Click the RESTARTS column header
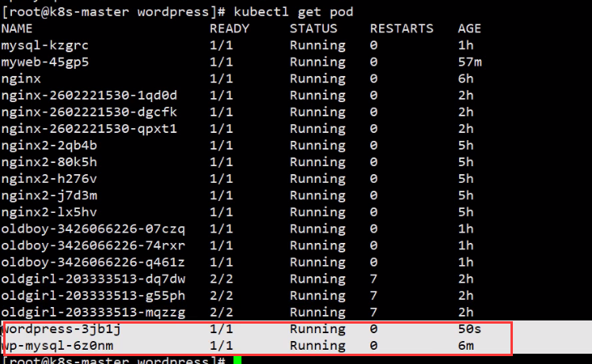Viewport: 592px width, 364px height. pyautogui.click(x=402, y=28)
